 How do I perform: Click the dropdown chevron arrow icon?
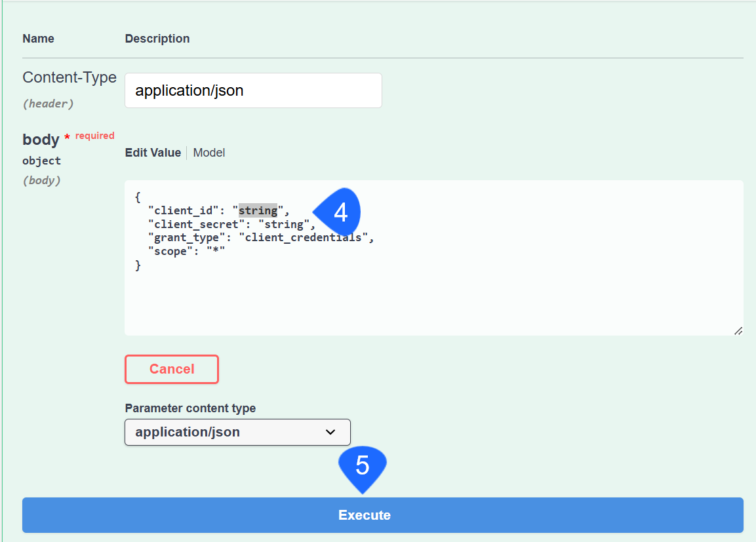pyautogui.click(x=330, y=432)
